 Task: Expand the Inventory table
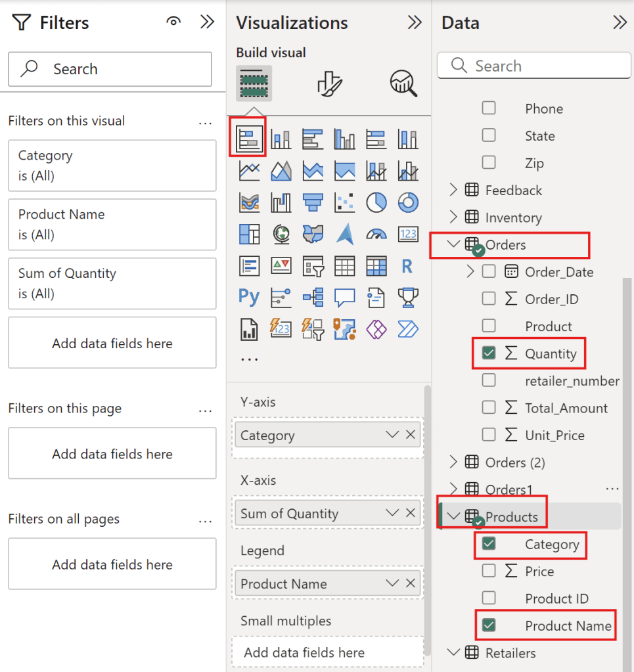pos(453,217)
